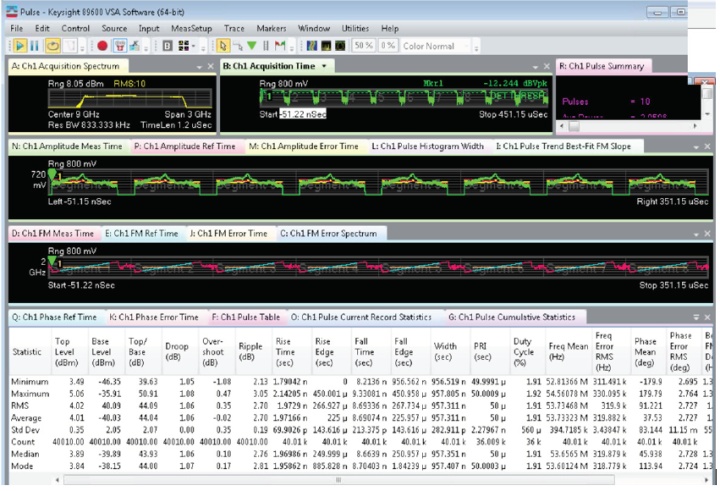Open the Source menu
This screenshot has width=720, height=491.
pos(114,28)
